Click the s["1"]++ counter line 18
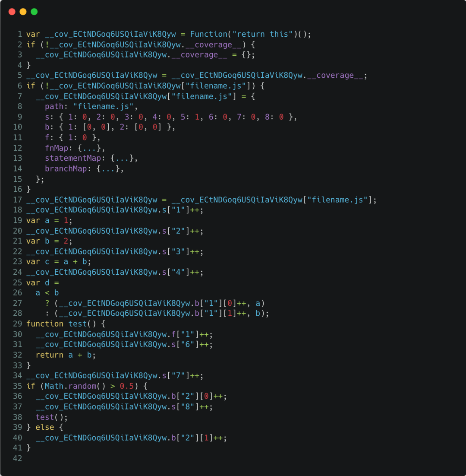This screenshot has width=466, height=476. [115, 210]
